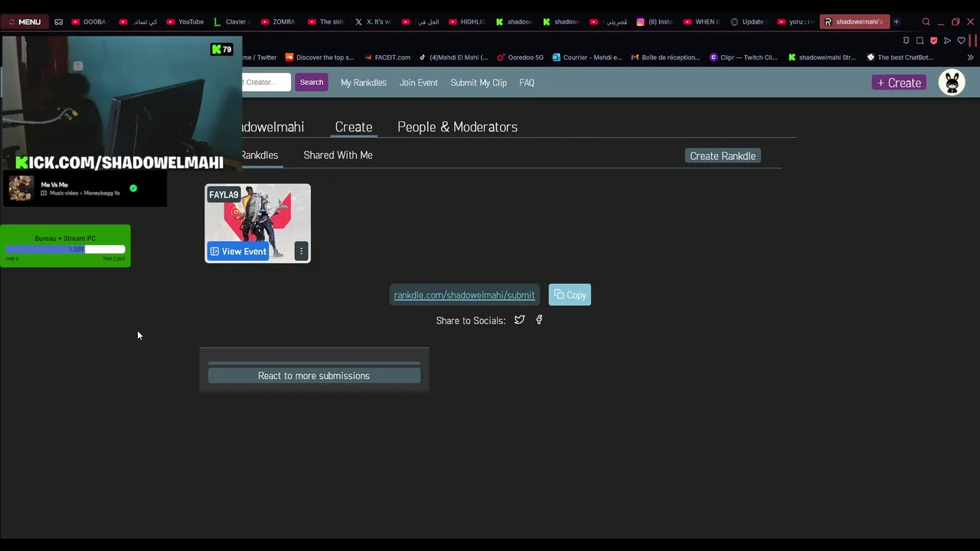
Task: Toggle the red ad blocker shield icon
Action: (x=933, y=41)
